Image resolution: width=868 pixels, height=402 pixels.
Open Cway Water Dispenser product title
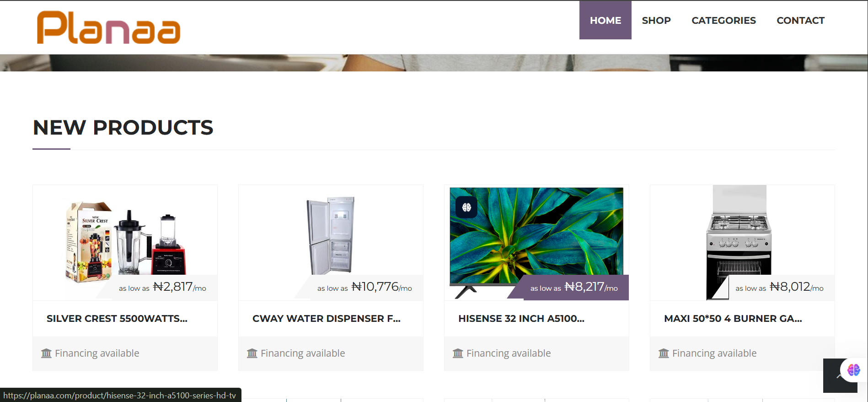point(327,319)
